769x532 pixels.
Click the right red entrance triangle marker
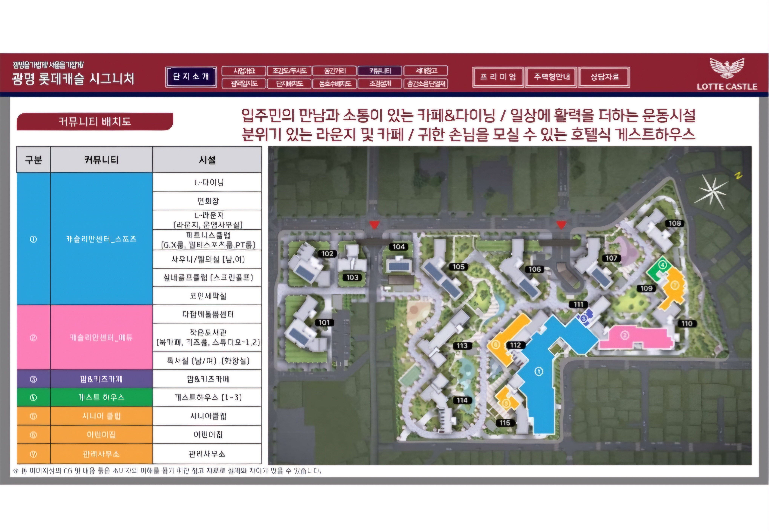pyautogui.click(x=561, y=225)
